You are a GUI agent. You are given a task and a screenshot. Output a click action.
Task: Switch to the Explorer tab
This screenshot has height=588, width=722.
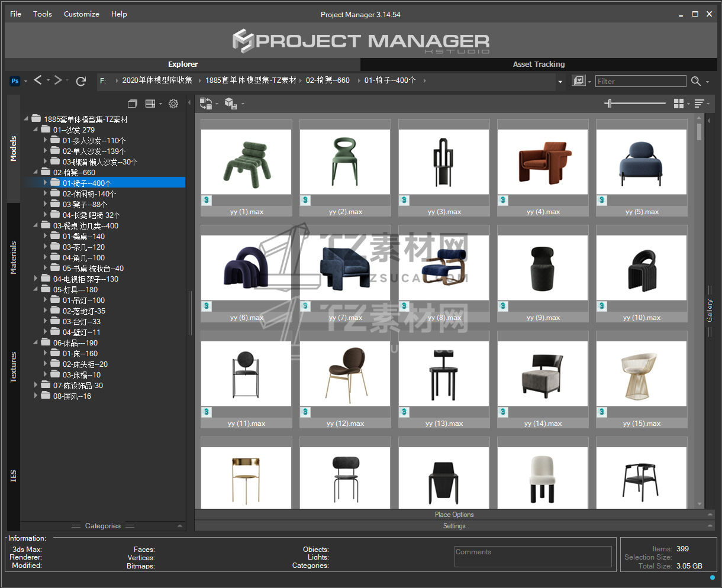(183, 64)
